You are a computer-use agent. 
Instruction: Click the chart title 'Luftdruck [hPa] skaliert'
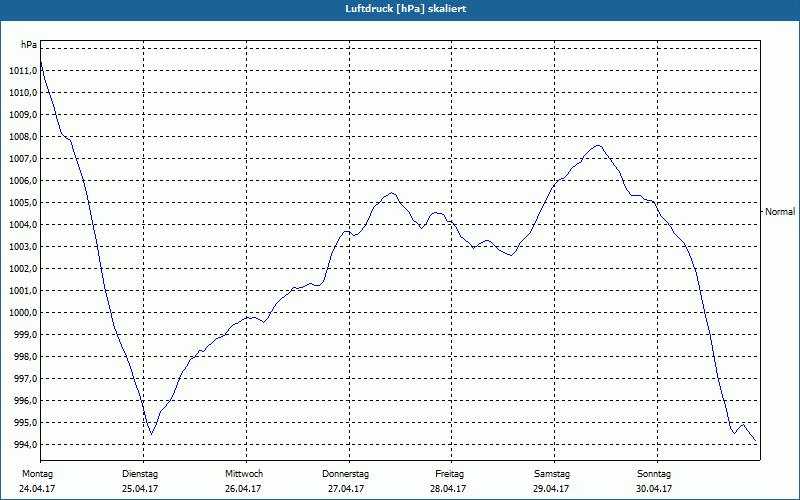pos(406,9)
